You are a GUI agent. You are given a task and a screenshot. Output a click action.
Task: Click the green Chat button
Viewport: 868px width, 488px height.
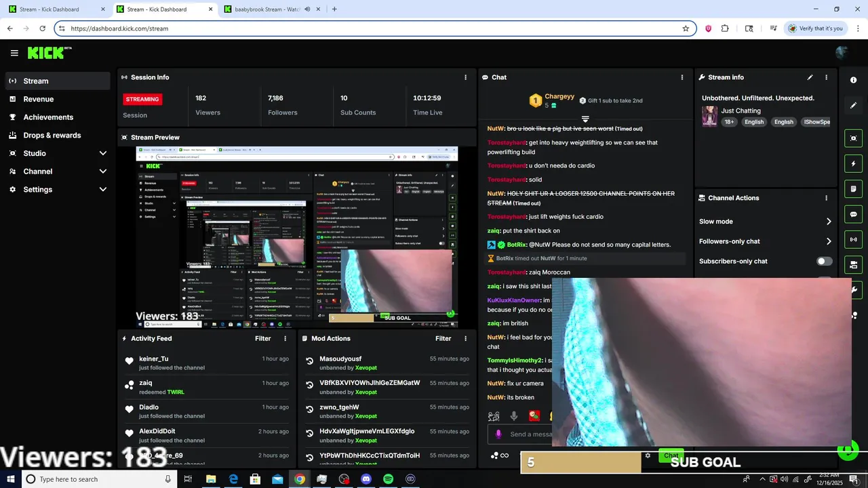tap(671, 455)
